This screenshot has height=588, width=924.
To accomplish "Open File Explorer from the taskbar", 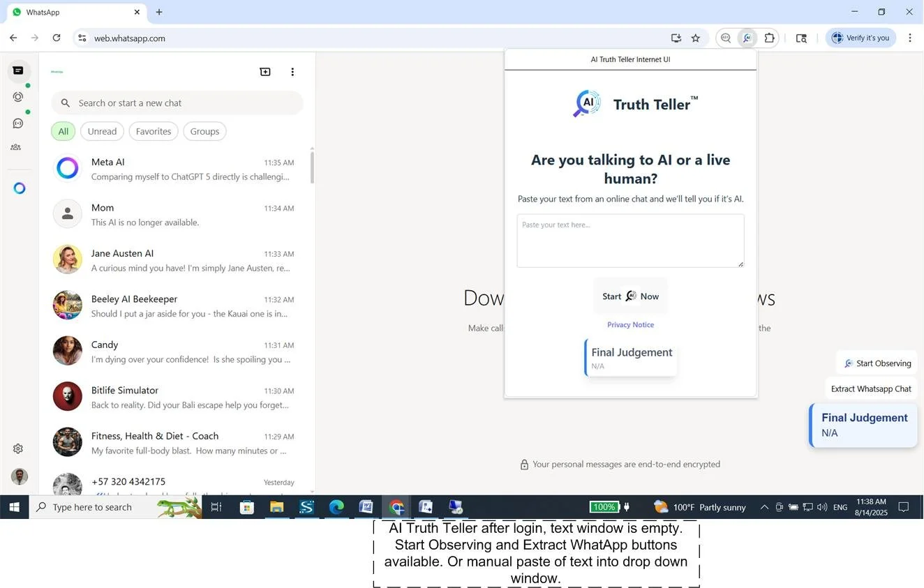I will [x=276, y=507].
